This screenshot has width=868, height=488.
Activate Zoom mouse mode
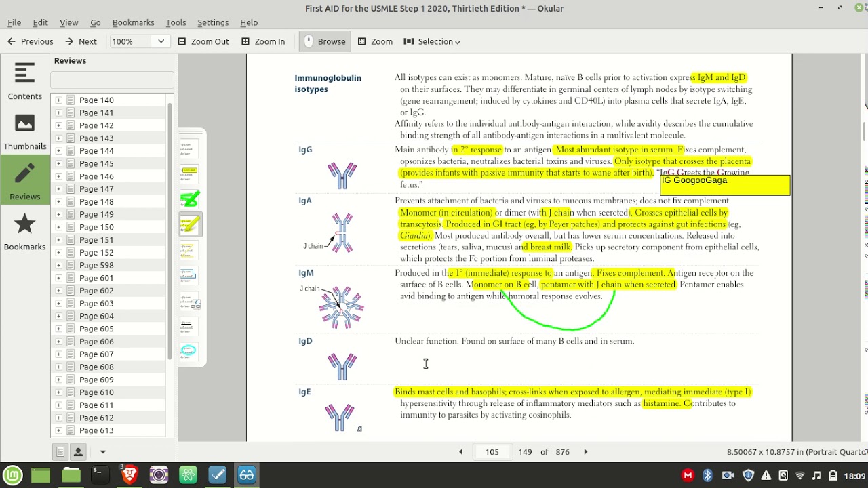375,41
